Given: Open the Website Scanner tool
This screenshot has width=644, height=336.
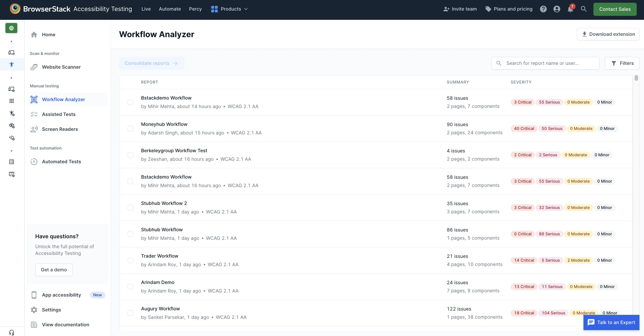Looking at the screenshot, I should [x=61, y=66].
